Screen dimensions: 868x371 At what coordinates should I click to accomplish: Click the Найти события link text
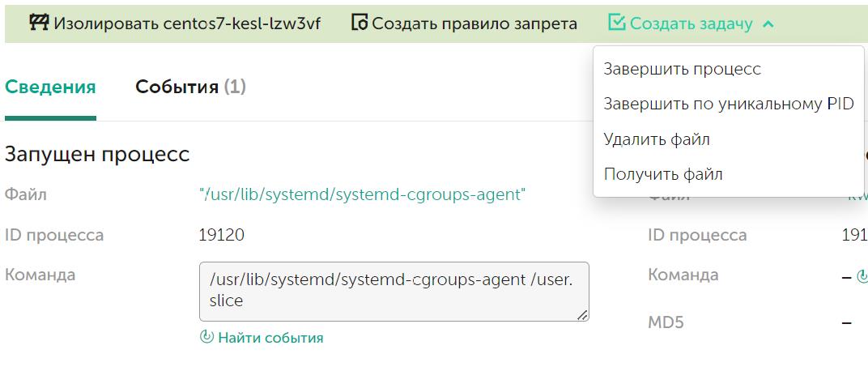point(270,338)
